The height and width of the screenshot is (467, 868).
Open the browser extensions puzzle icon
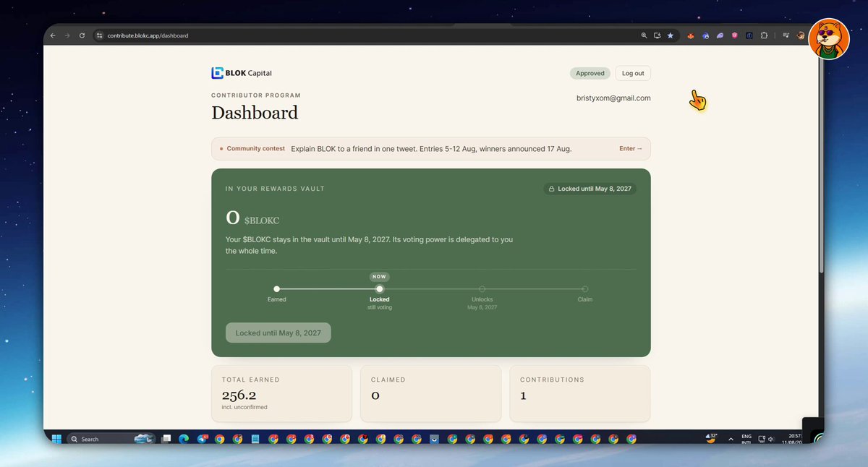pyautogui.click(x=764, y=35)
